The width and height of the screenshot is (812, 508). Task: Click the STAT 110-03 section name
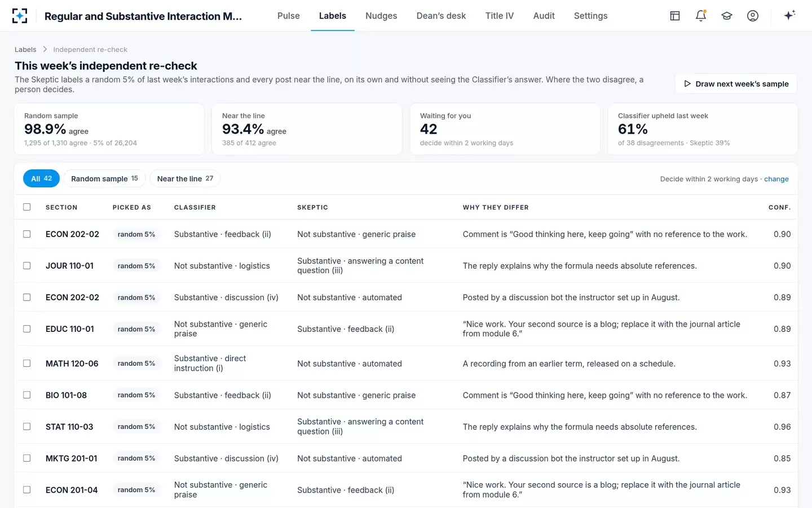(x=69, y=427)
